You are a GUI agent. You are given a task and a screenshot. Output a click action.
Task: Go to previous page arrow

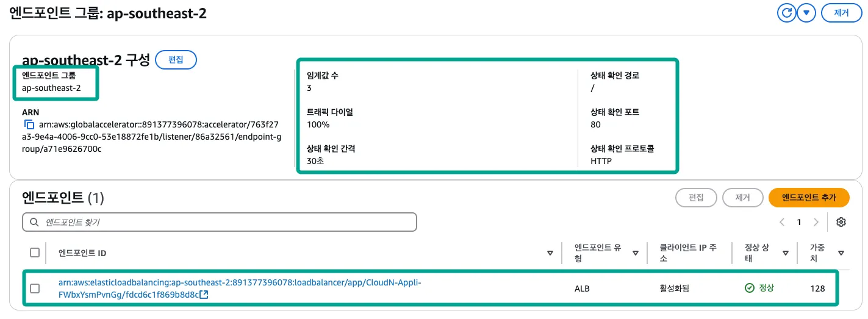tap(782, 222)
